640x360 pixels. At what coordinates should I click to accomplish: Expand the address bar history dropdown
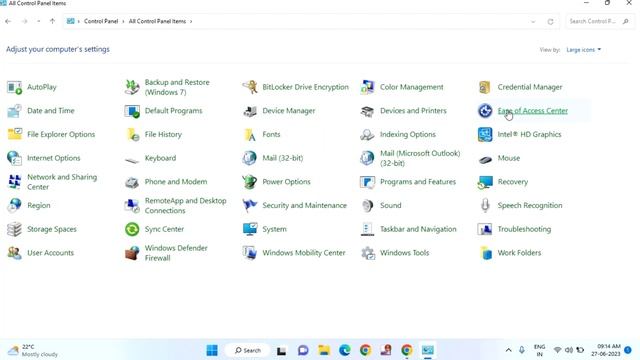click(x=533, y=22)
